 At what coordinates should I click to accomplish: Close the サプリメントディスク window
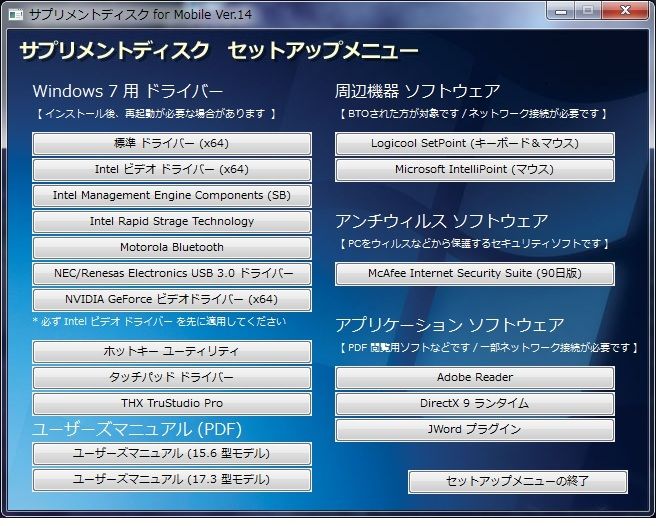625,11
